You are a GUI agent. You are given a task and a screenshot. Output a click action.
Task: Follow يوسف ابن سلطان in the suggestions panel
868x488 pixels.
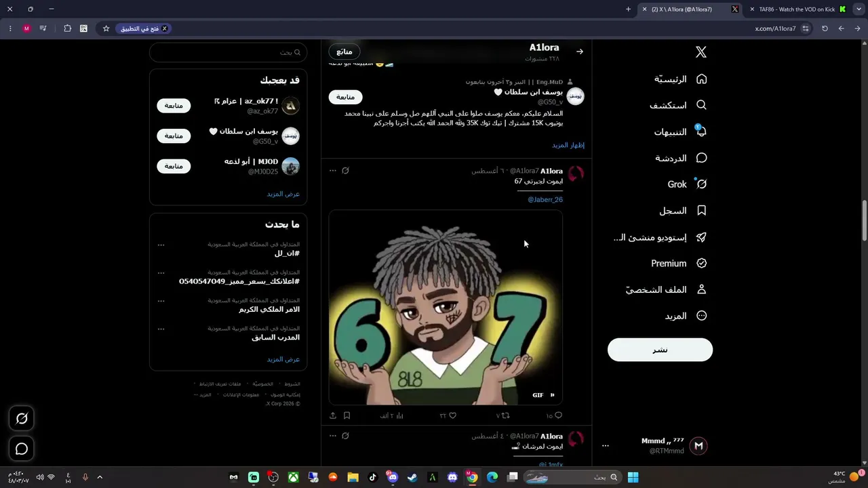(174, 136)
